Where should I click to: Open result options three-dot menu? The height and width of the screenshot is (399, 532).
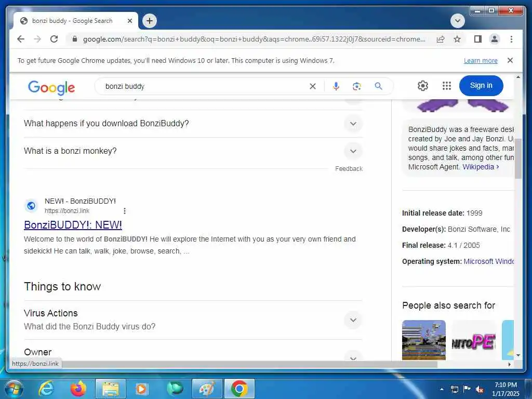tap(125, 211)
